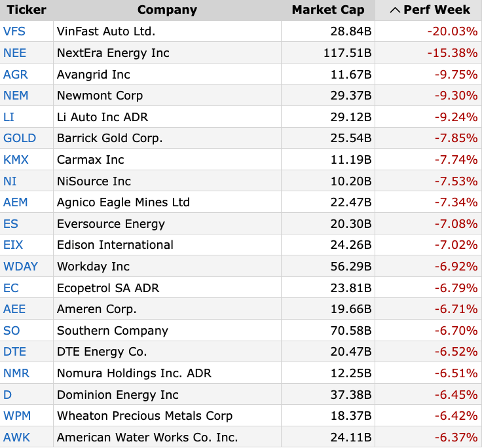
Task: Click the VFS ticker link
Action: 14,31
